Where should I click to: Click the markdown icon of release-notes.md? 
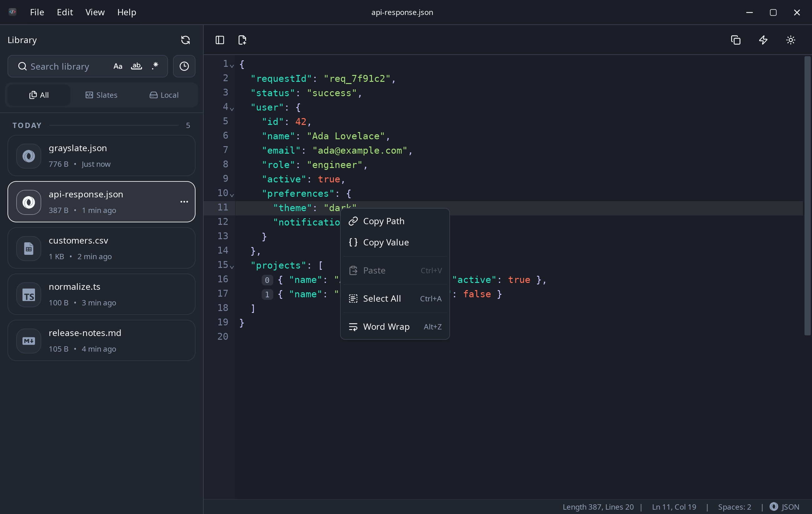click(x=29, y=341)
